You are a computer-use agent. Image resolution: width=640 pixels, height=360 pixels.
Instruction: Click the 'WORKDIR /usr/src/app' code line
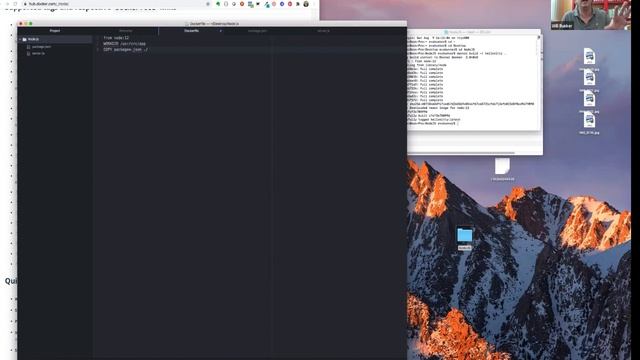click(124, 43)
